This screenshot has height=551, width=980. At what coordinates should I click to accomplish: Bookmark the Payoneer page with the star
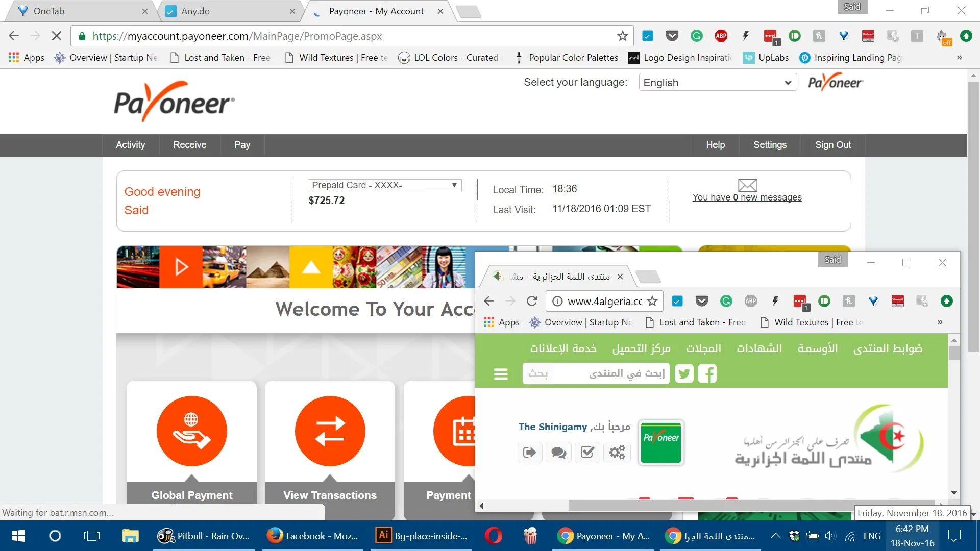(622, 36)
